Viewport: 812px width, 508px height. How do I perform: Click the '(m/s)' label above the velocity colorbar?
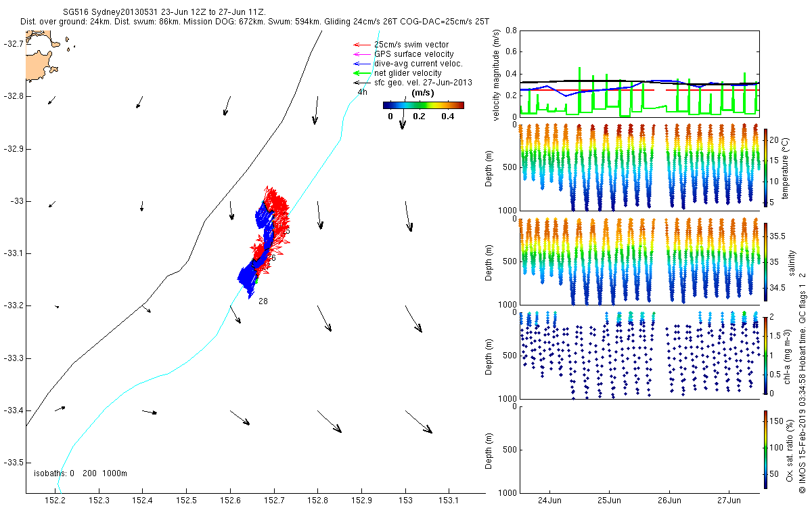423,93
